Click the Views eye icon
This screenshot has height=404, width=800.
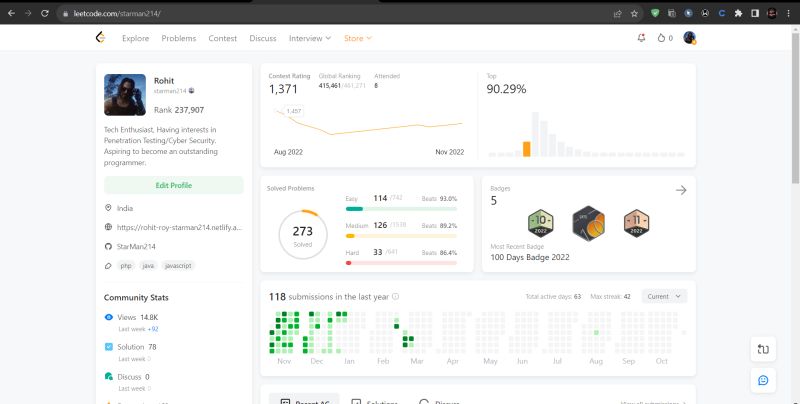click(x=109, y=317)
